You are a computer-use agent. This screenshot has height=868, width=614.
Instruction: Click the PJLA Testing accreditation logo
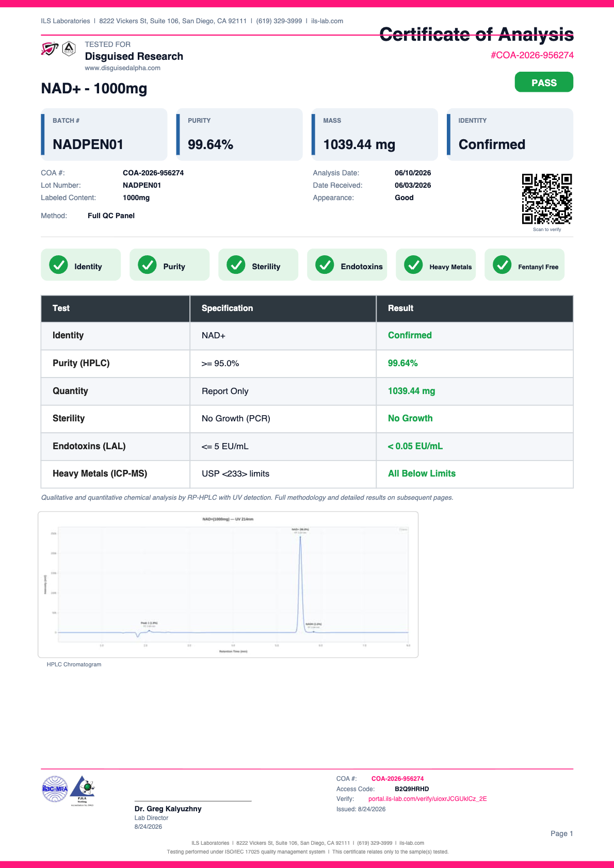click(83, 791)
